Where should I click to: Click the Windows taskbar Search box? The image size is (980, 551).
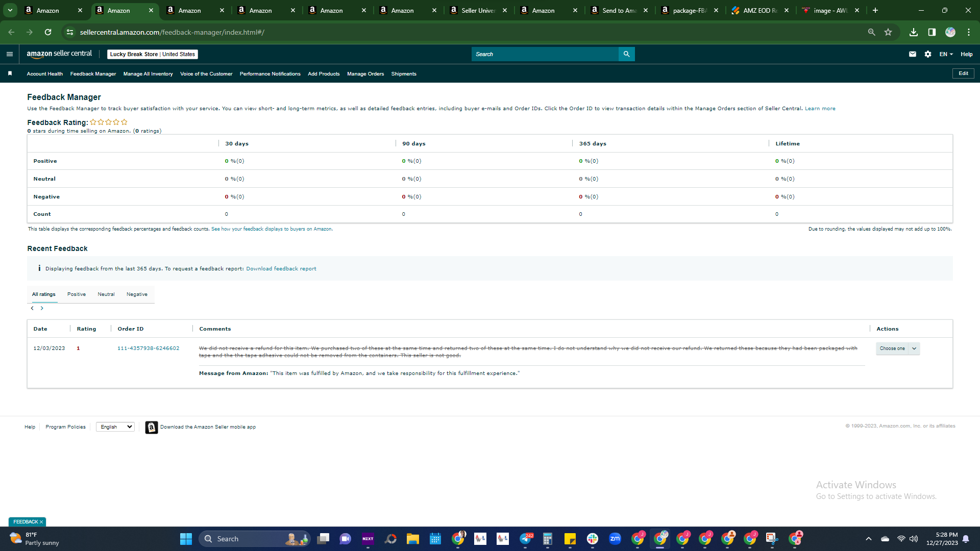coord(254,539)
